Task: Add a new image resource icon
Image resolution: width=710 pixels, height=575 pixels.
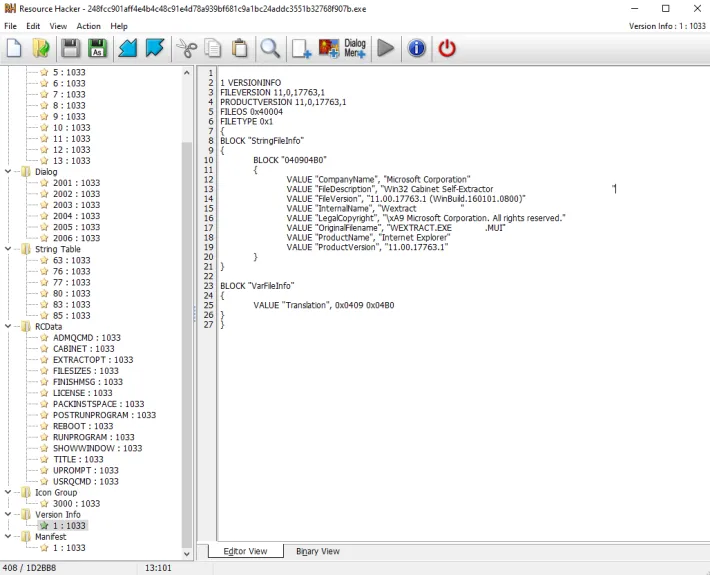Action: [x=329, y=48]
